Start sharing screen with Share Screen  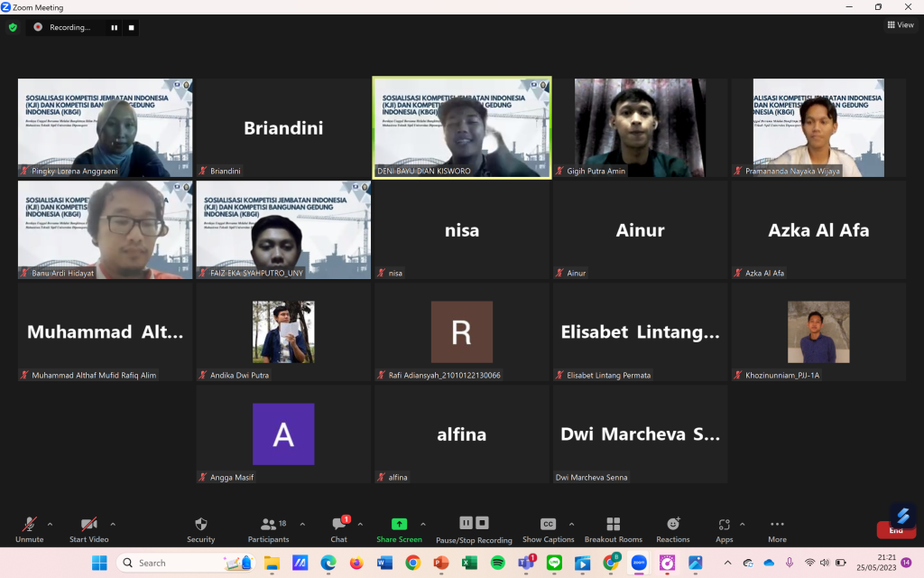399,528
